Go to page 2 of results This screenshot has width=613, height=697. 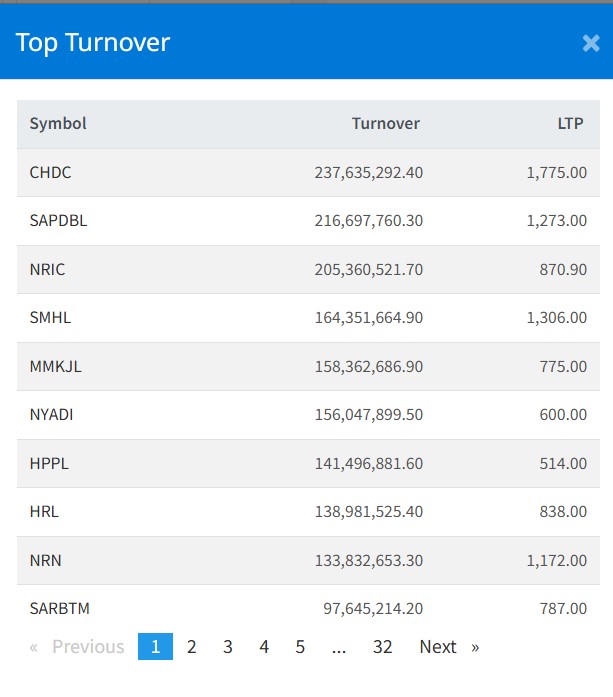pos(192,647)
